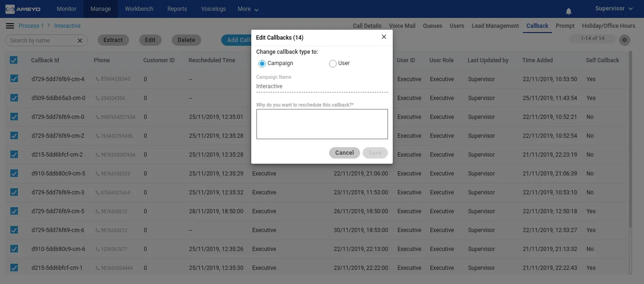Screen dimensions: 644x284
Task: Click phone icon for number 87654321654
Action: [98, 192]
